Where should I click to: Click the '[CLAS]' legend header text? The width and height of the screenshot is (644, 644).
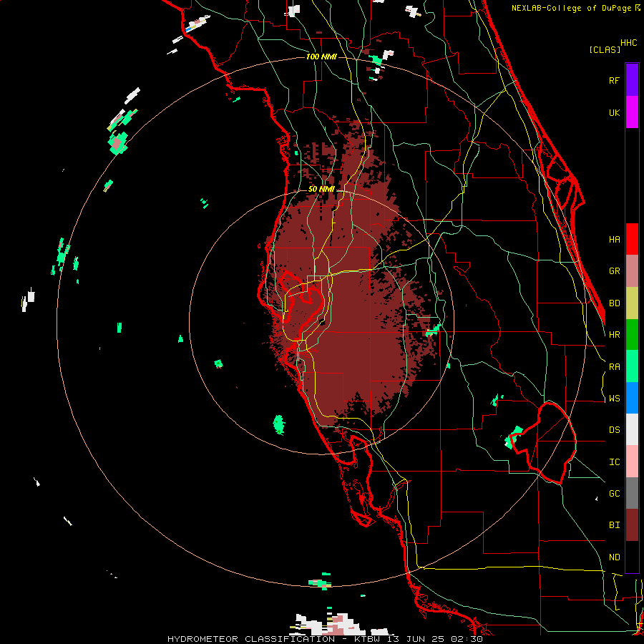coord(605,50)
